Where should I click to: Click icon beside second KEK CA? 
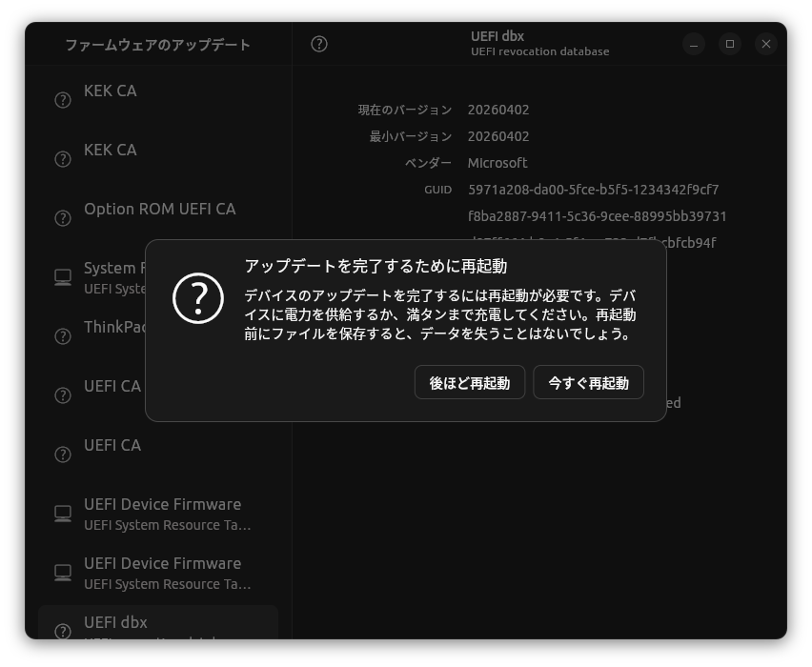(63, 159)
